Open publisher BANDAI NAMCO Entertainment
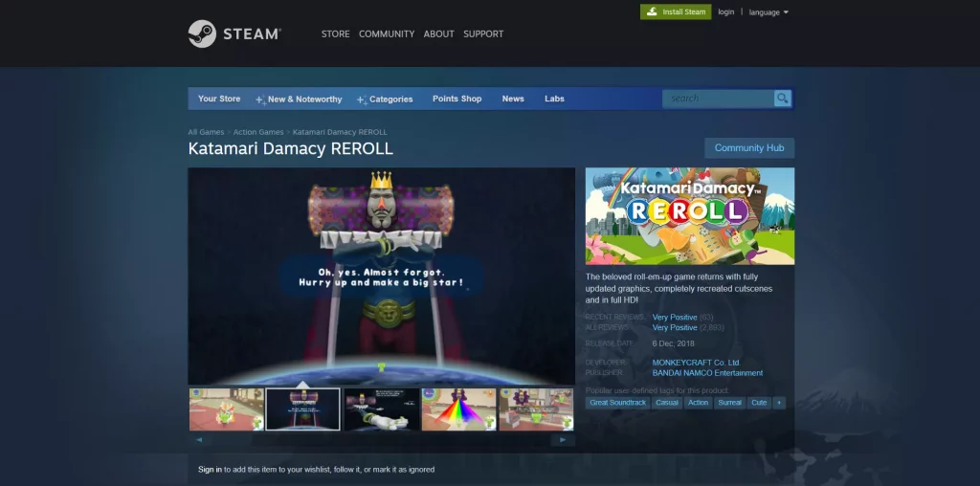 pyautogui.click(x=707, y=373)
